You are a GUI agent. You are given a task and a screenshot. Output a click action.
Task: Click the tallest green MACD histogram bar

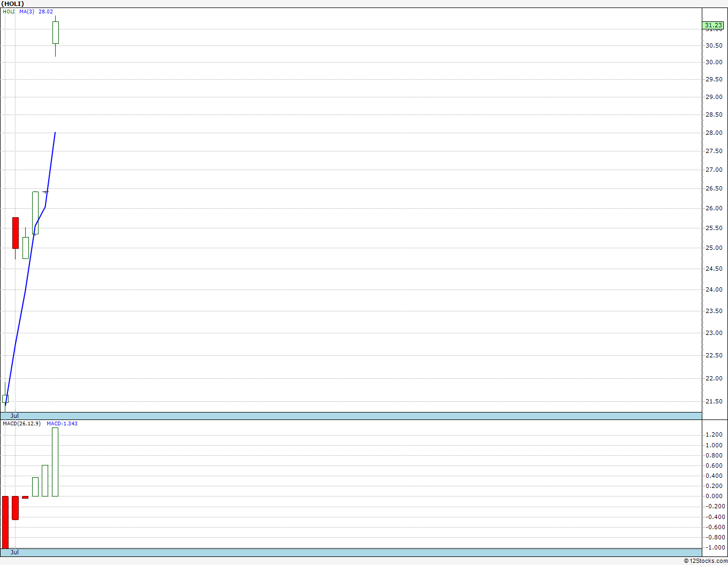coord(55,462)
